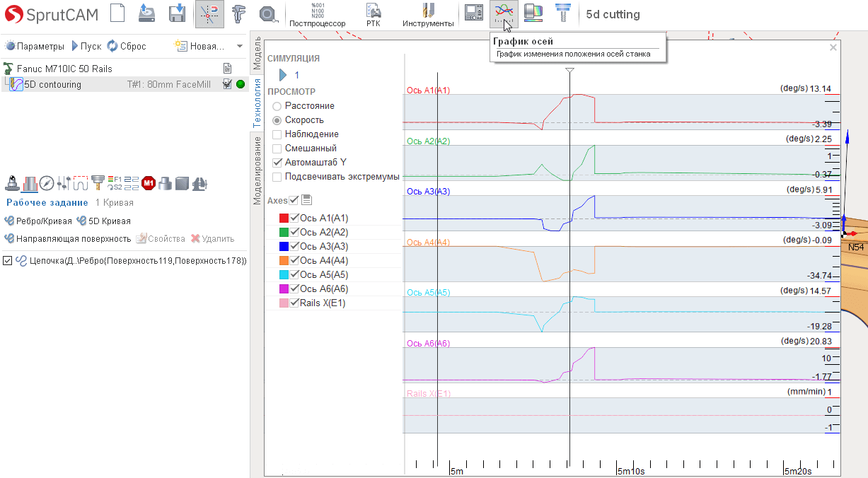This screenshot has height=478, width=868.
Task: Open a project with the load-from-disk icon
Action: coord(146,13)
